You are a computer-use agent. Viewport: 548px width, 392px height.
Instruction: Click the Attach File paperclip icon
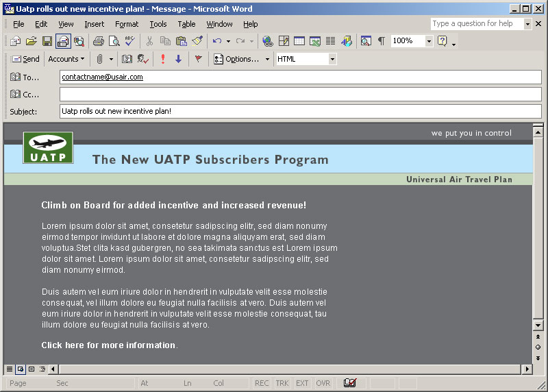99,59
